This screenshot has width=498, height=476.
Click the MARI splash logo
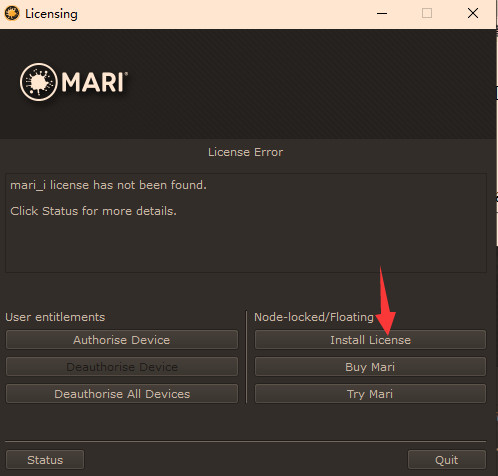(x=74, y=82)
